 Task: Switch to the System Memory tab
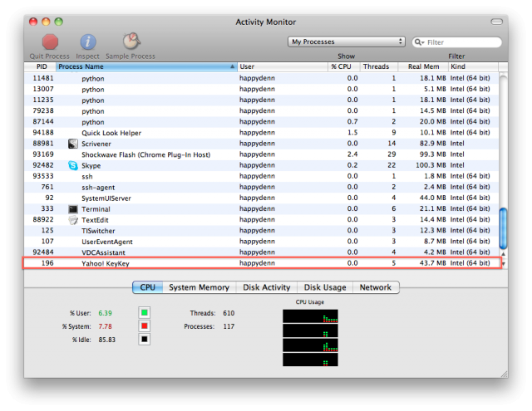click(x=199, y=287)
